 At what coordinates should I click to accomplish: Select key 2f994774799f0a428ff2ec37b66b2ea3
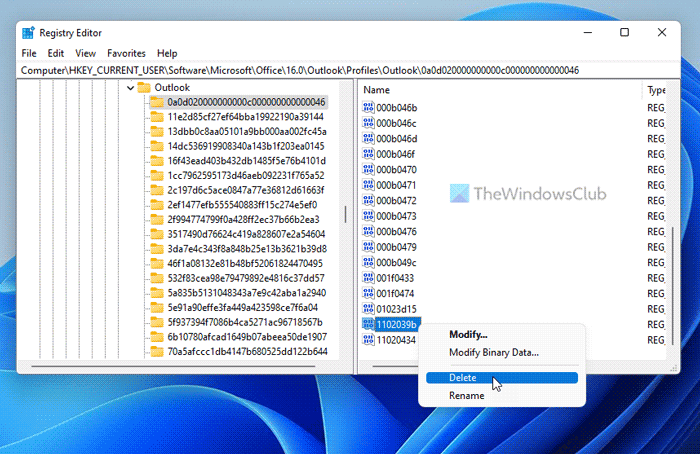tap(243, 220)
